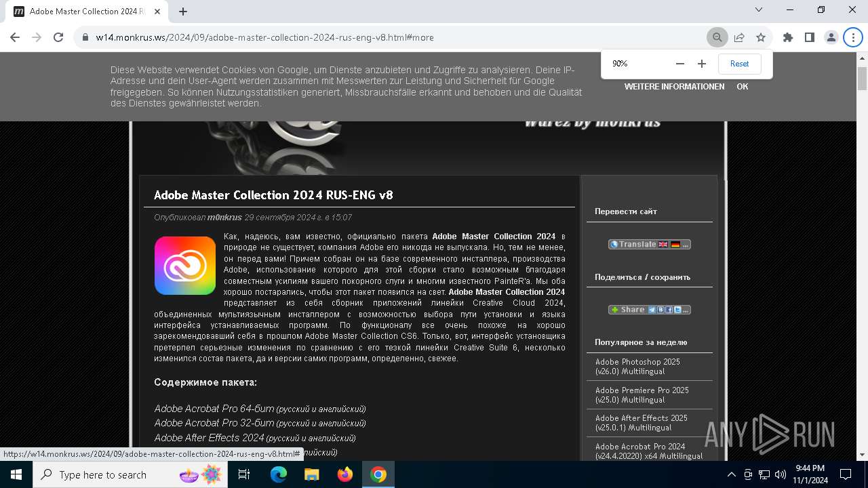Click the Chrome icon on taskbar
Screen dimensions: 868x488
coord(378,474)
